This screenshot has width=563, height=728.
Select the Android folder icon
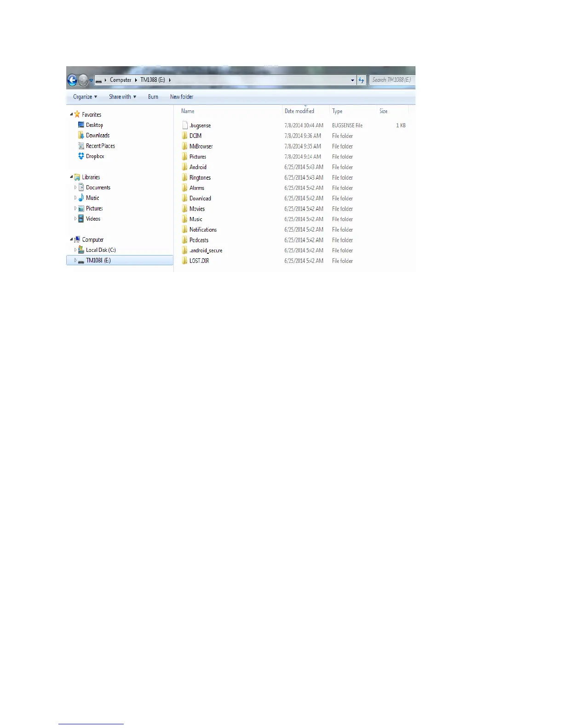coord(184,167)
